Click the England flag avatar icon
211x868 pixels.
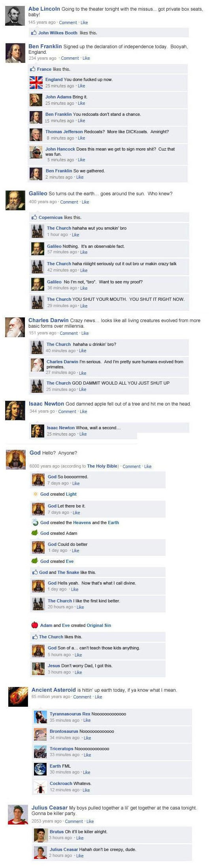pyautogui.click(x=36, y=82)
